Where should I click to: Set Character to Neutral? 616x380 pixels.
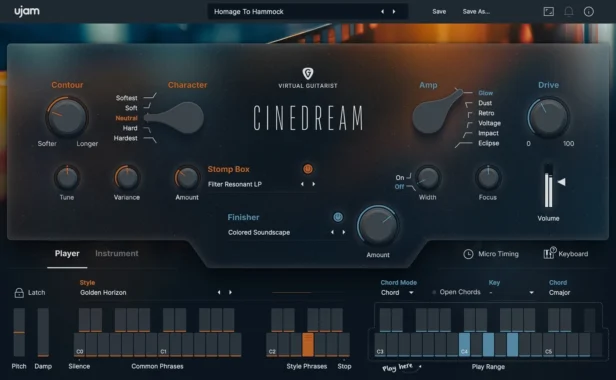(x=126, y=118)
